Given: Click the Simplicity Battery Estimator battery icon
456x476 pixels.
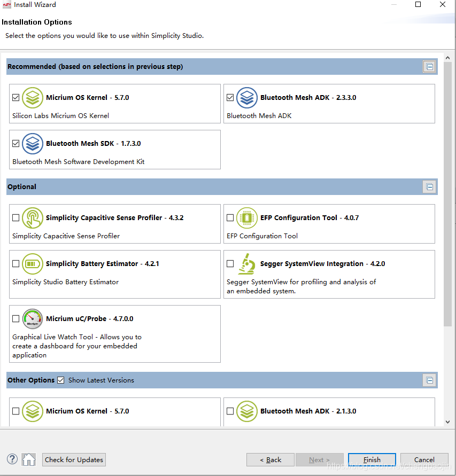Looking at the screenshot, I should 33,264.
